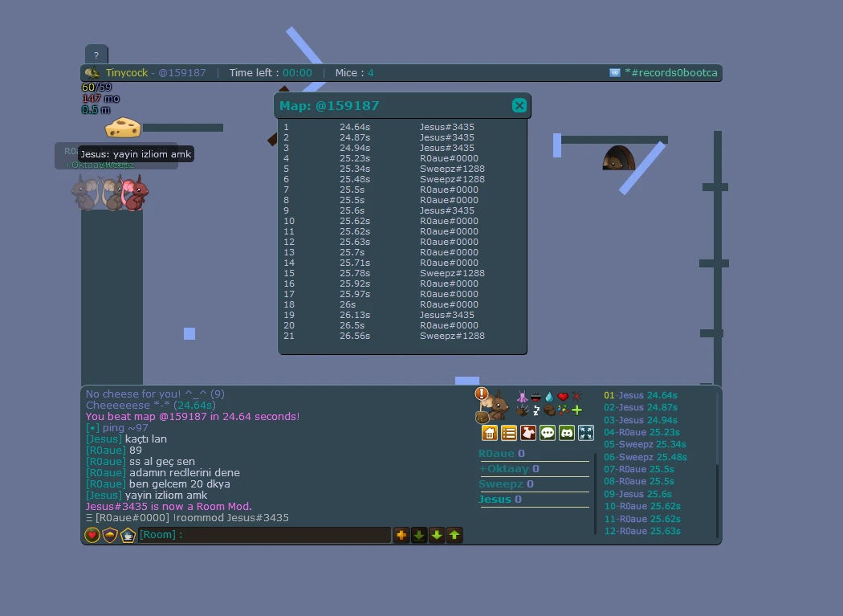Image resolution: width=843 pixels, height=616 pixels.
Task: Click the pentagon cafe cup badge
Action: click(x=128, y=535)
